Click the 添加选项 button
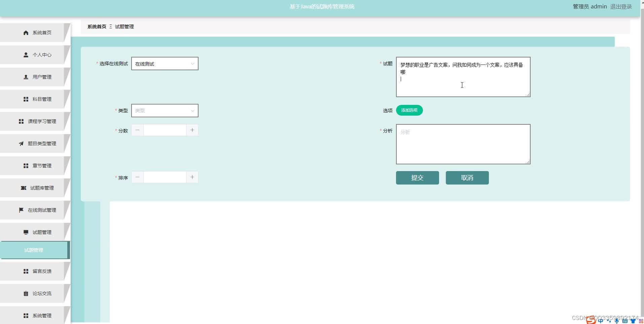 pyautogui.click(x=409, y=110)
